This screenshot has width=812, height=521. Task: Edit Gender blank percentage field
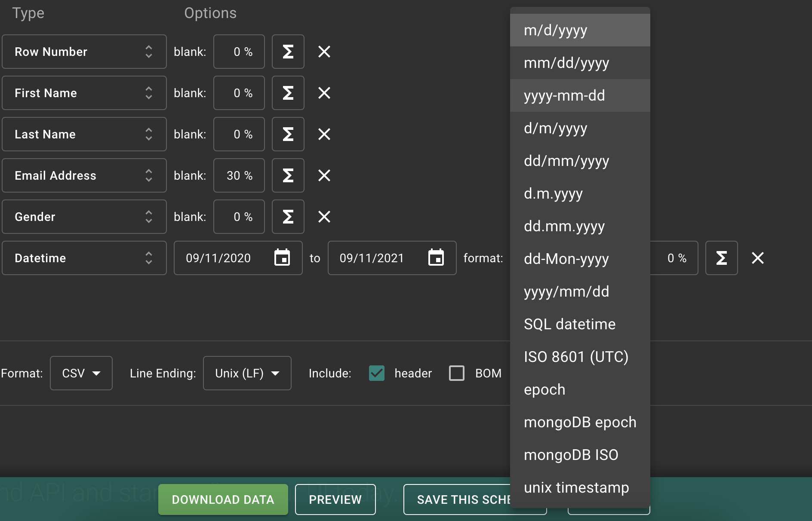[239, 217]
